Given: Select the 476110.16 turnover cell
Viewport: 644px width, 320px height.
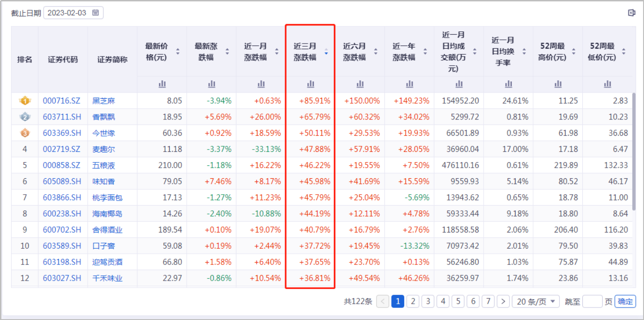Looking at the screenshot, I should [459, 165].
